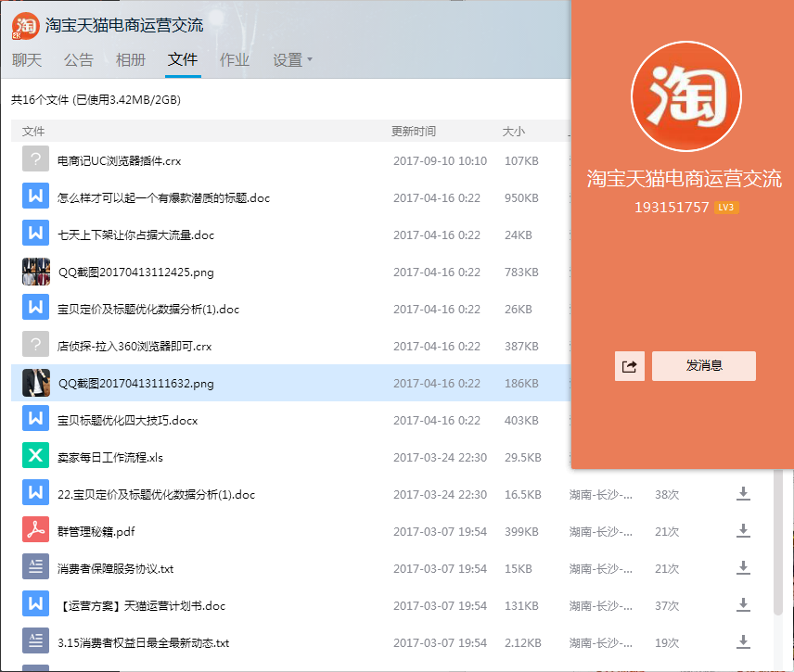Click the Word icon for 22.宝贝定价及标题优化数据分析(1).doc
The height and width of the screenshot is (672, 794).
click(35, 492)
